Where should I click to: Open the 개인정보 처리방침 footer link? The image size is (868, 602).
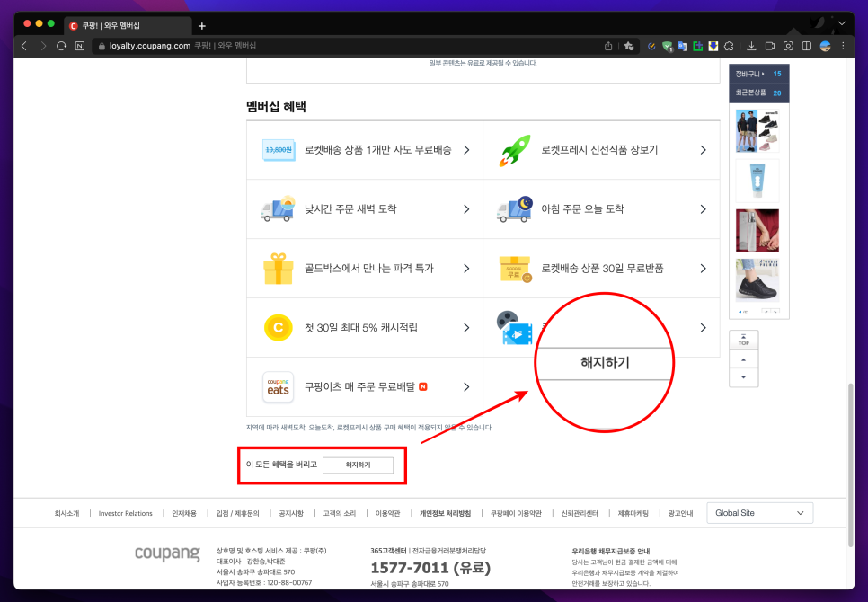point(445,513)
